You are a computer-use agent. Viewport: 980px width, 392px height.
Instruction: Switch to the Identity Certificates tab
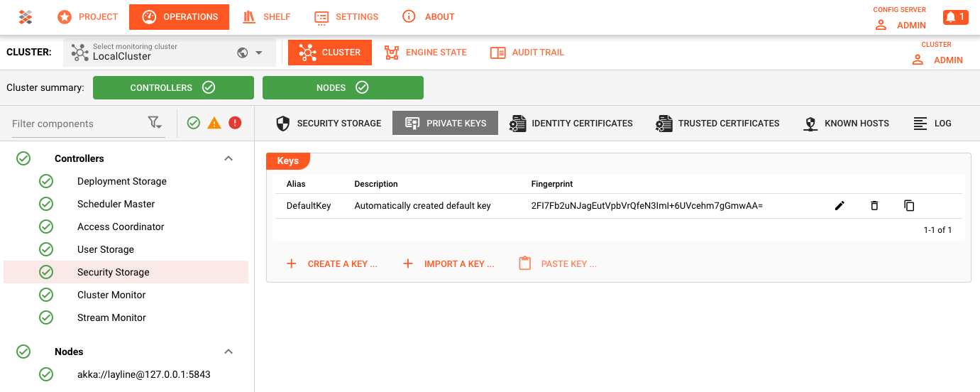(571, 123)
